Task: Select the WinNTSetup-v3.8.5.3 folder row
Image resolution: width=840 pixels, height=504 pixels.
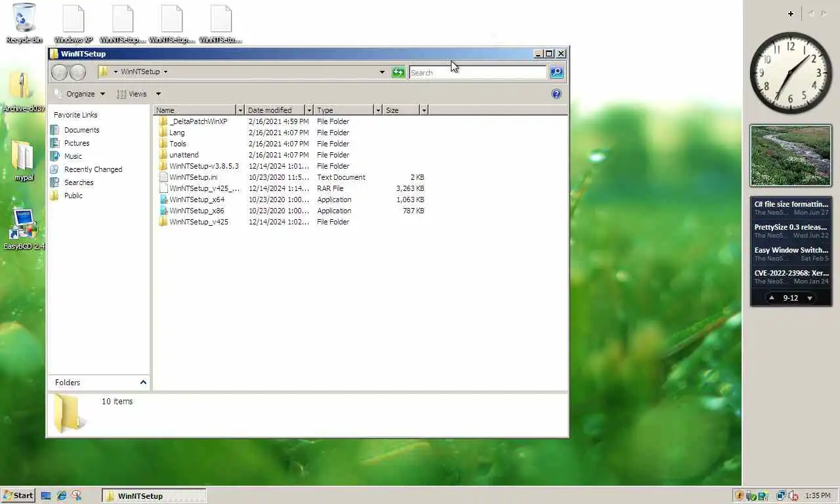Action: [291, 166]
